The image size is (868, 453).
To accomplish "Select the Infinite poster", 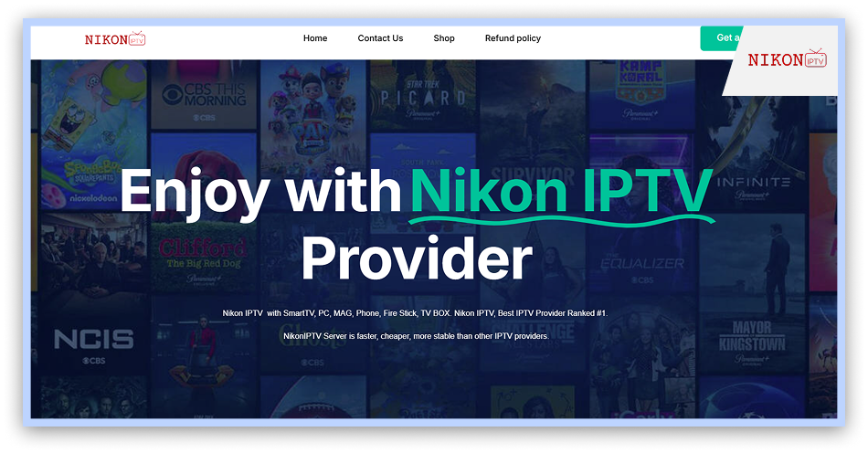I will (x=752, y=134).
